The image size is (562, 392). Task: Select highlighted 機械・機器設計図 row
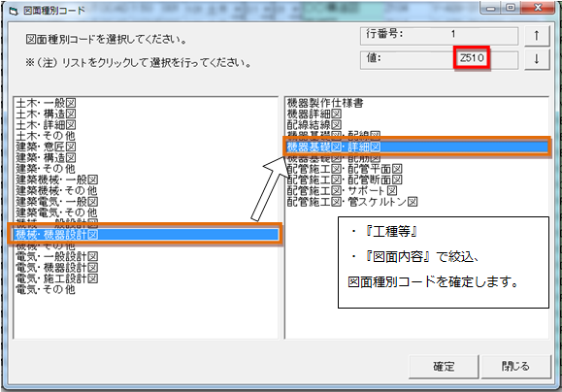point(146,235)
